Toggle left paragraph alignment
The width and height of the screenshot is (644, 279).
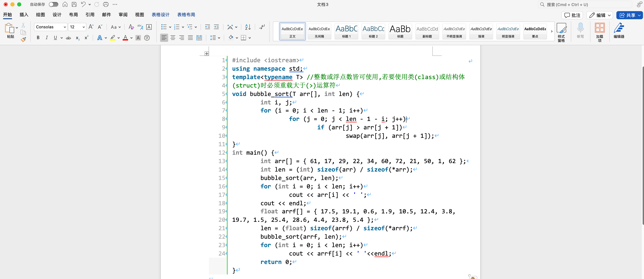(164, 38)
